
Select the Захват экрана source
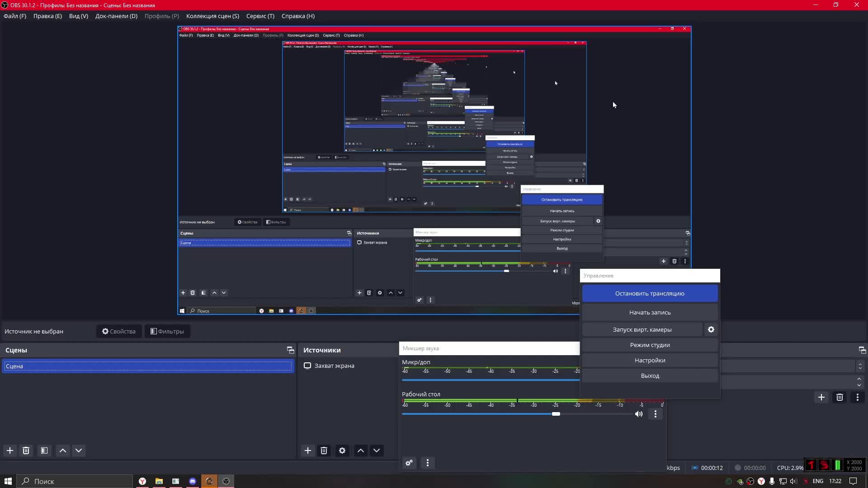(334, 366)
